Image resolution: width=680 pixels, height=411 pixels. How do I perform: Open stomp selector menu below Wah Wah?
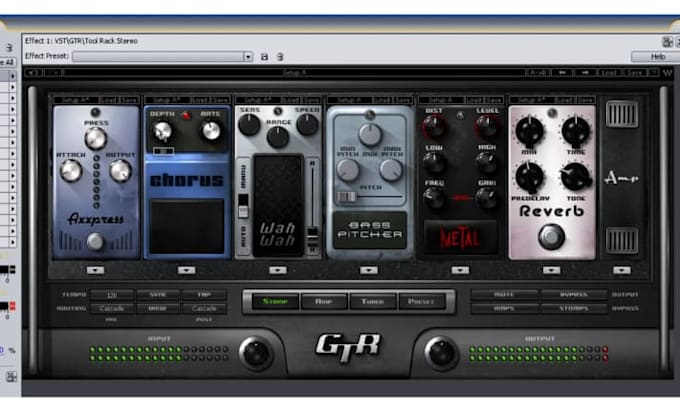[278, 270]
